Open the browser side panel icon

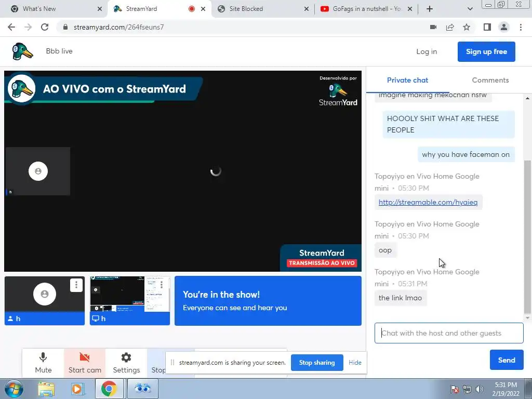tap(487, 27)
